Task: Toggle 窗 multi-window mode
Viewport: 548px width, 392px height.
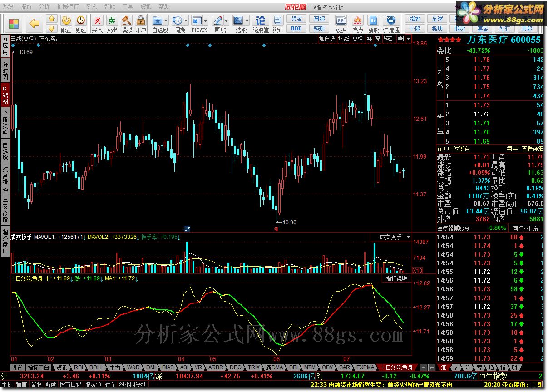Action: 378,39
